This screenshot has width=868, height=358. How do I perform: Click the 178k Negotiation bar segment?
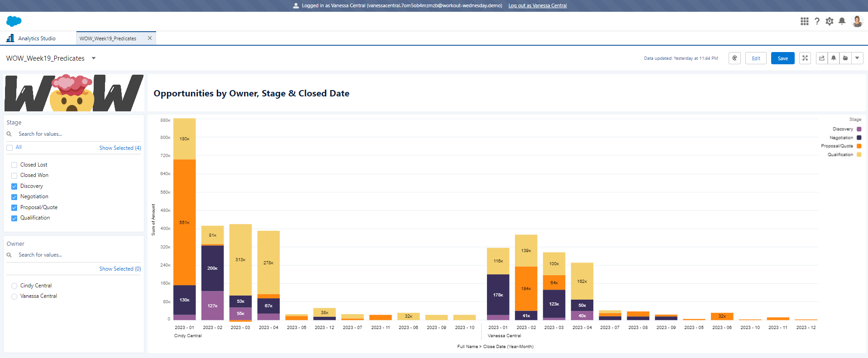[x=498, y=295]
